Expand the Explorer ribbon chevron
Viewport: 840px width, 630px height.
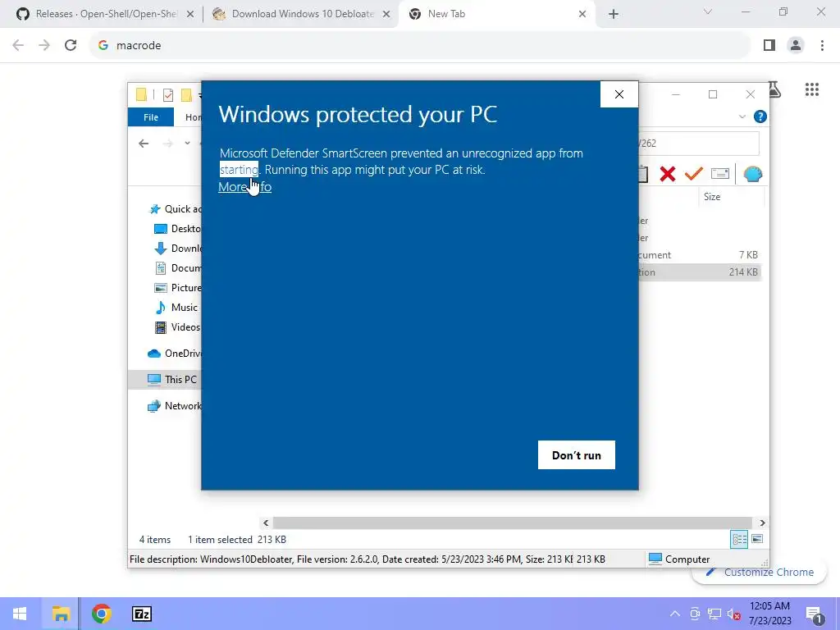point(742,116)
